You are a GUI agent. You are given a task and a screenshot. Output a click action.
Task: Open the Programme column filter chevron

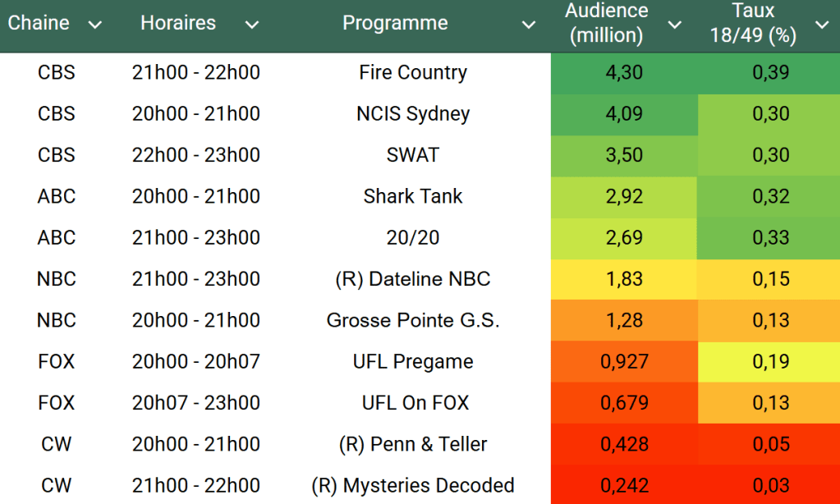(x=529, y=25)
